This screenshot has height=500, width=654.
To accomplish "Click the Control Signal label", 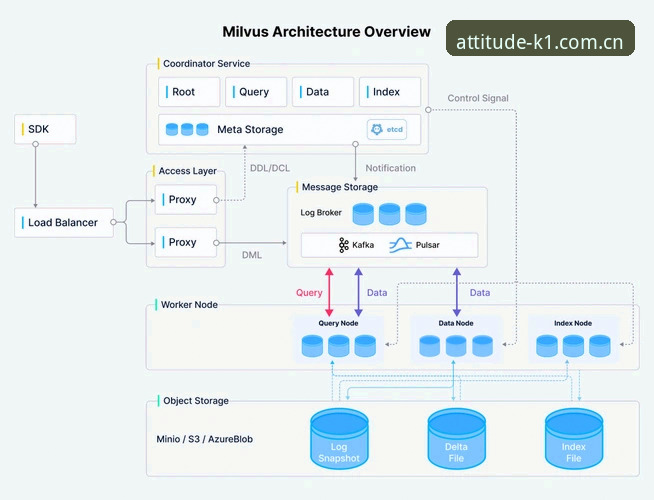I will (478, 98).
